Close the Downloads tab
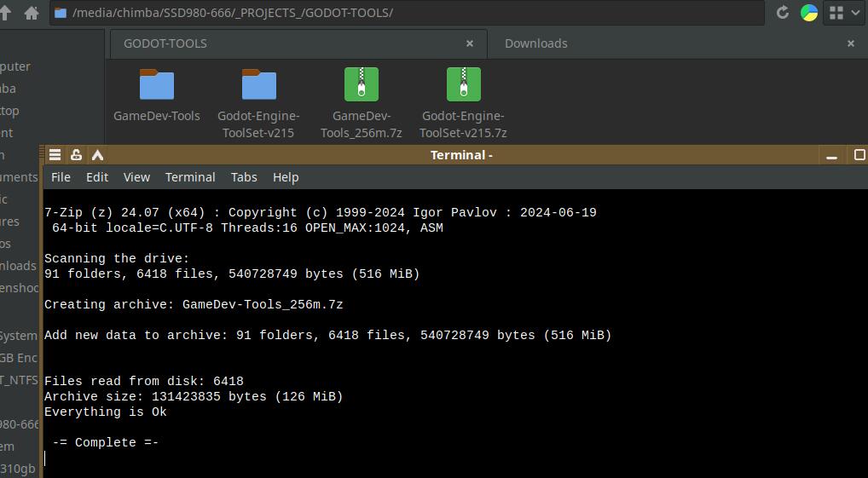868x478 pixels. coord(850,43)
